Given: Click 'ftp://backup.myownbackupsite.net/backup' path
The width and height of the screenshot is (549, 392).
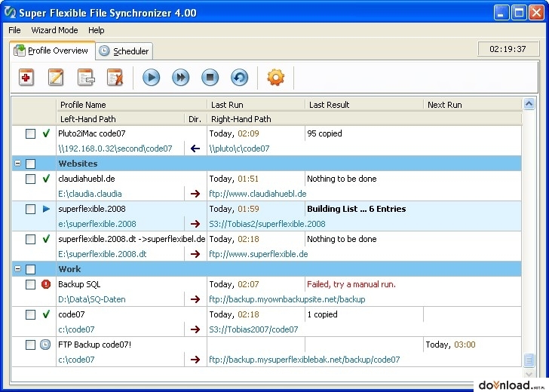Looking at the screenshot, I should [287, 299].
